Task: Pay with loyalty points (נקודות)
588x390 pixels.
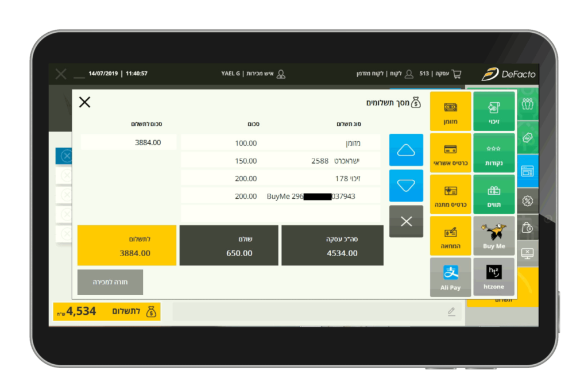Action: 494,153
